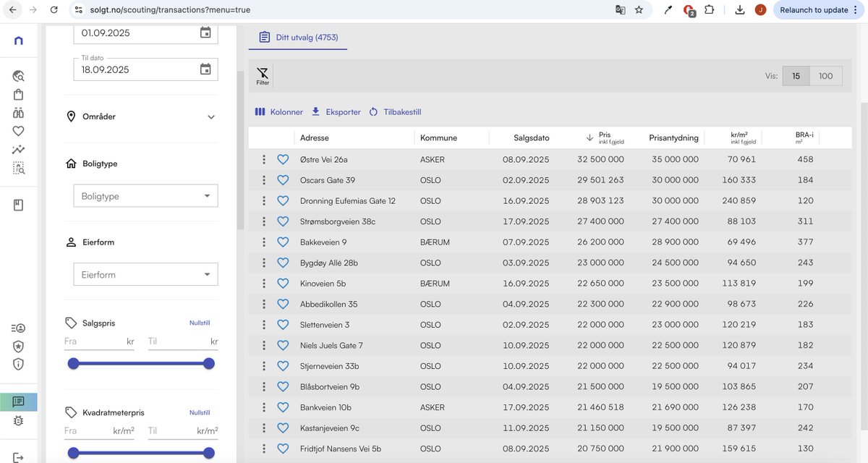Open row menu for Blåsbortveien 9b
Screen dimensions: 868x463
click(x=264, y=386)
